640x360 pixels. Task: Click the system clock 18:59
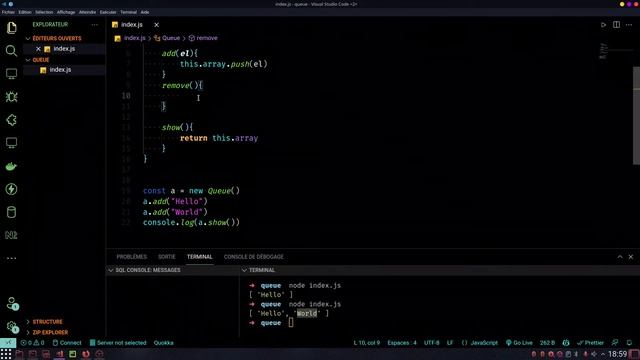click(x=618, y=354)
